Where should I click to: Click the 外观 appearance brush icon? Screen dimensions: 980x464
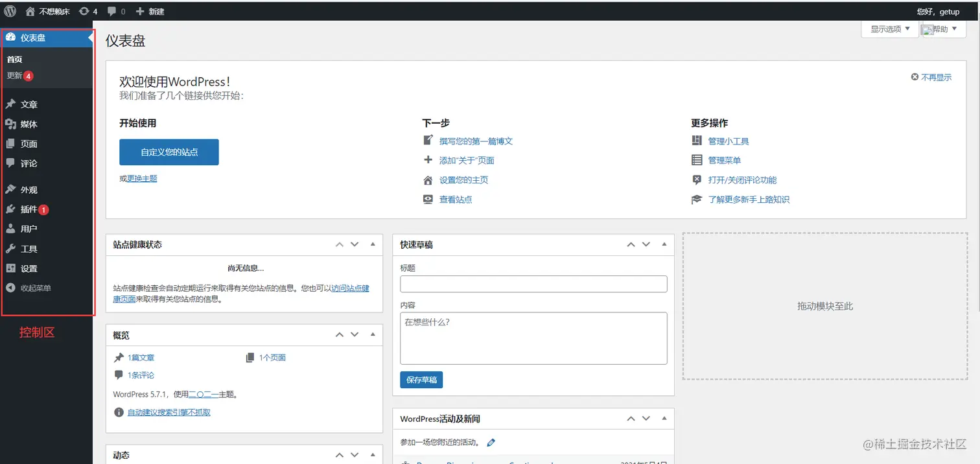(10, 189)
